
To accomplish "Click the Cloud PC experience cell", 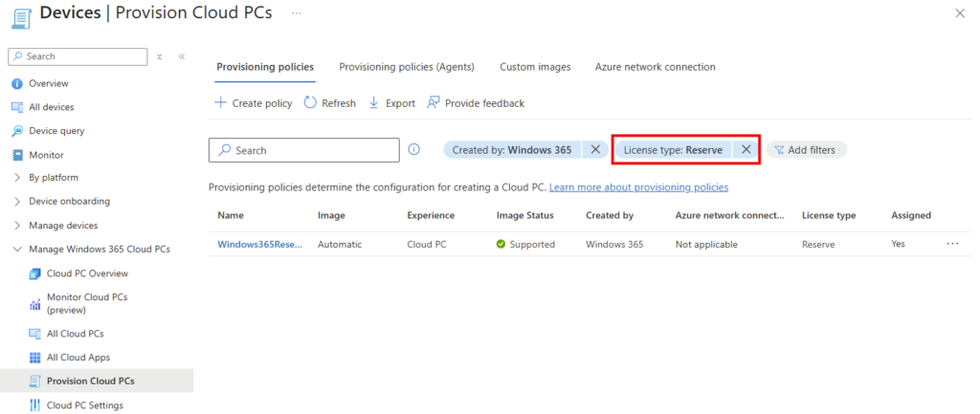I will [x=426, y=244].
